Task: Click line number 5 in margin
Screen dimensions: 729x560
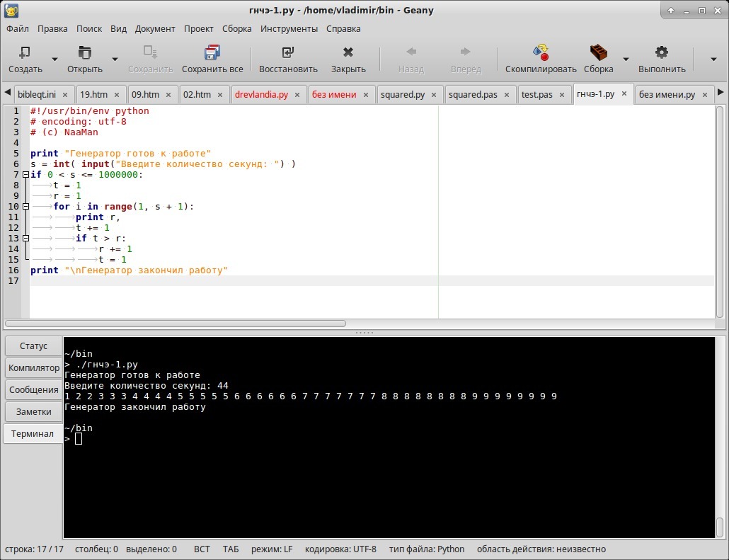Action: coord(16,154)
